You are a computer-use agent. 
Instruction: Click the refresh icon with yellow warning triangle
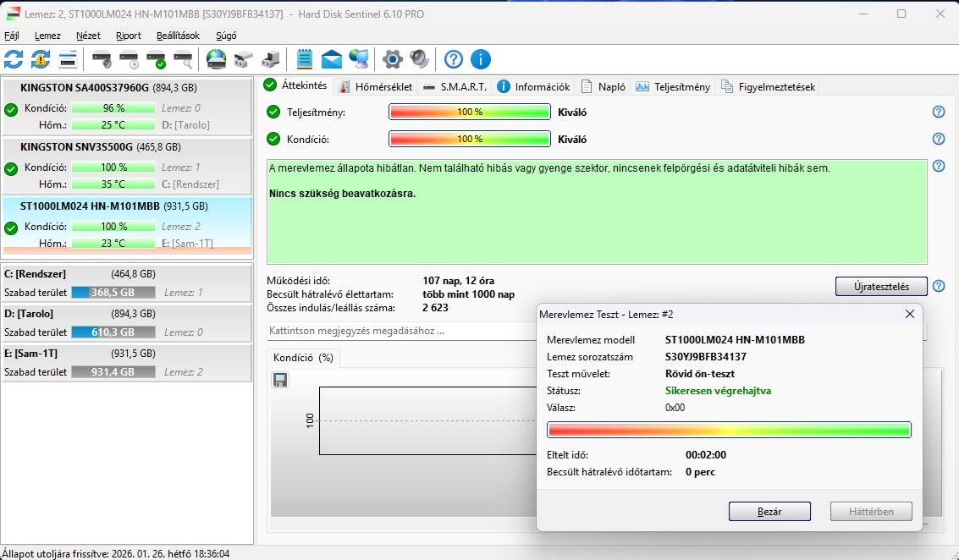pyautogui.click(x=41, y=59)
